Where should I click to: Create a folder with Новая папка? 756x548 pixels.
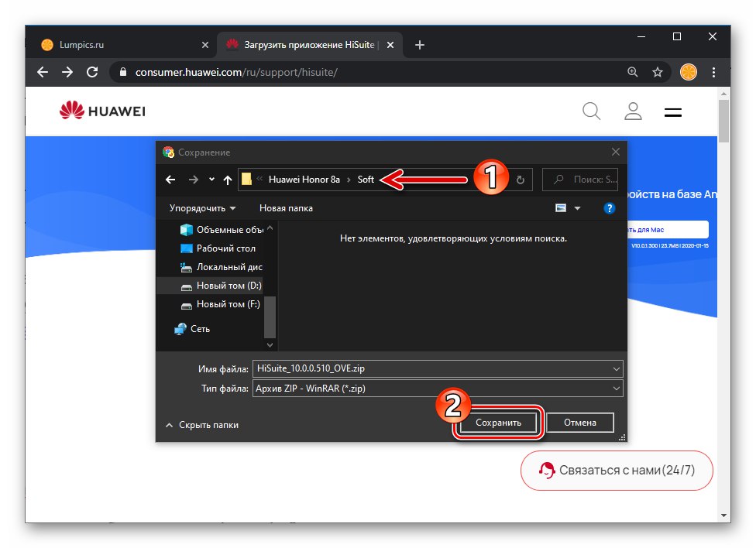[286, 208]
